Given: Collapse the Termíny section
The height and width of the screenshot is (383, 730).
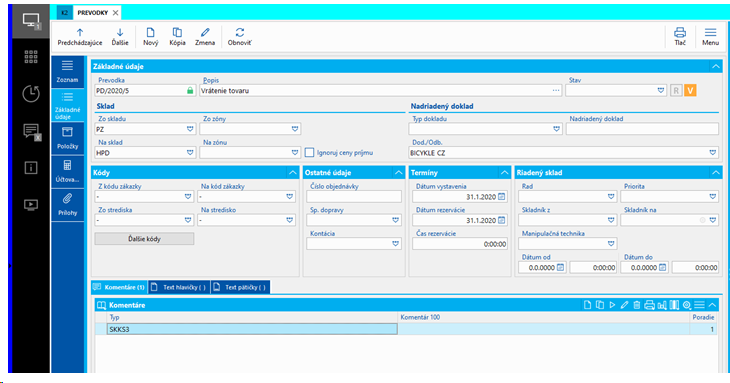Looking at the screenshot, I should [x=504, y=173].
